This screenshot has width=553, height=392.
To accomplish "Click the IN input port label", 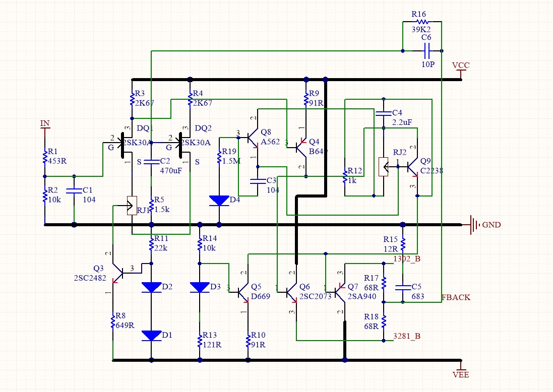I will pyautogui.click(x=44, y=123).
